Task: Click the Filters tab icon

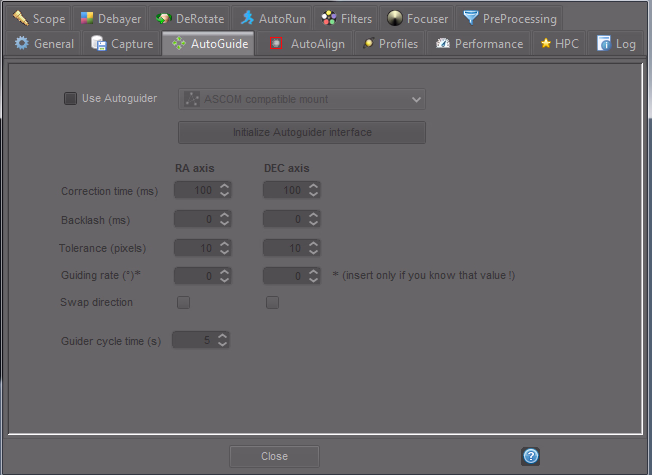Action: point(328,18)
